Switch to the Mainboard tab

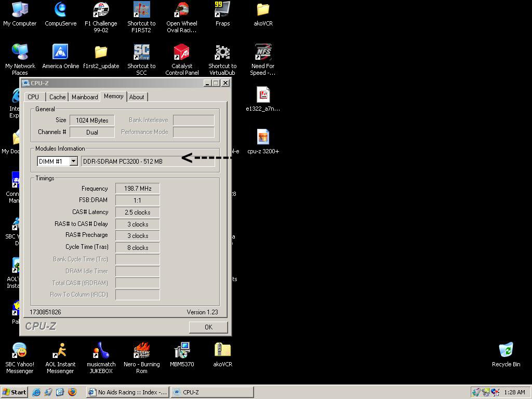coord(85,97)
